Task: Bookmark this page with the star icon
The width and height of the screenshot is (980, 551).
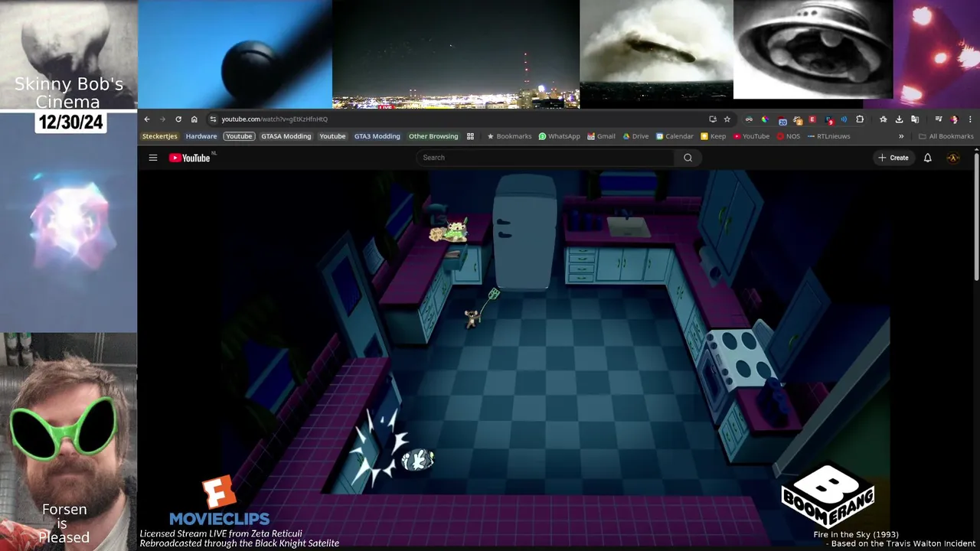Action: [727, 119]
